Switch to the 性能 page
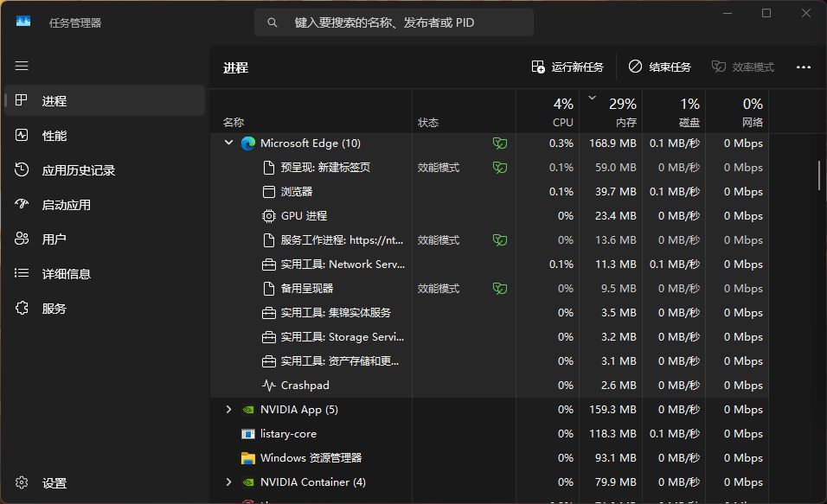This screenshot has height=504, width=827. point(105,135)
